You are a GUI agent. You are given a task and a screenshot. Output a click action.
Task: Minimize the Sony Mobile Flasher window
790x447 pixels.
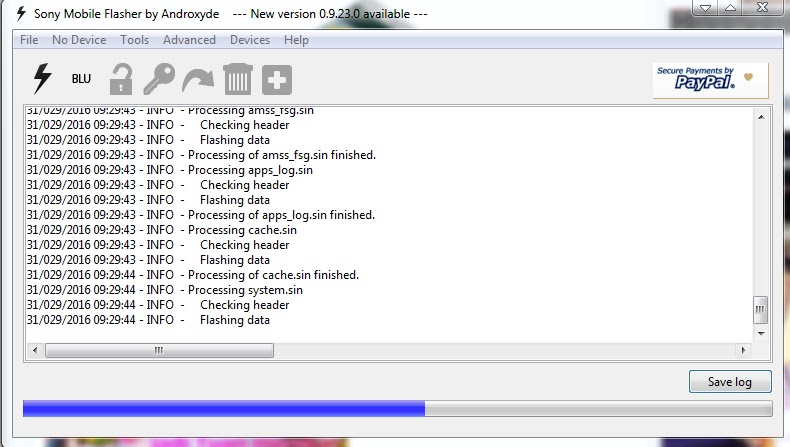[705, 8]
